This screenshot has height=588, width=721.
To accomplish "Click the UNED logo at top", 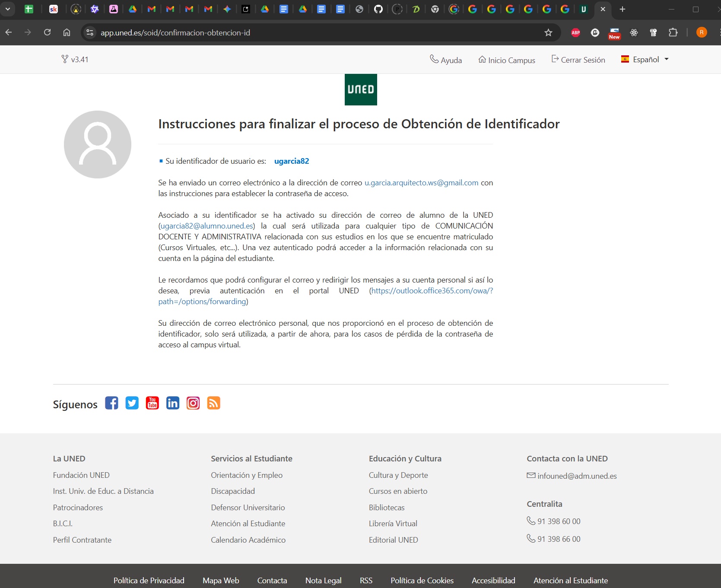I will pyautogui.click(x=361, y=90).
